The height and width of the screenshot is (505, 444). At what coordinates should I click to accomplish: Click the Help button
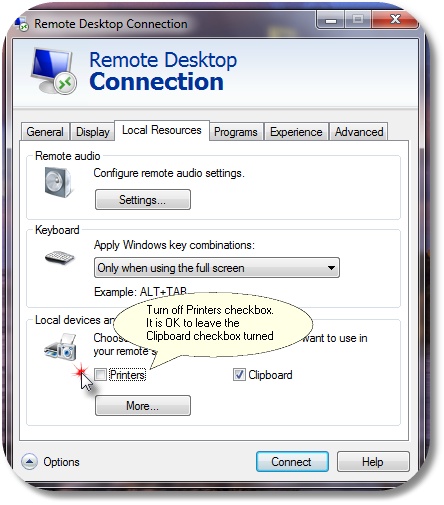[373, 462]
